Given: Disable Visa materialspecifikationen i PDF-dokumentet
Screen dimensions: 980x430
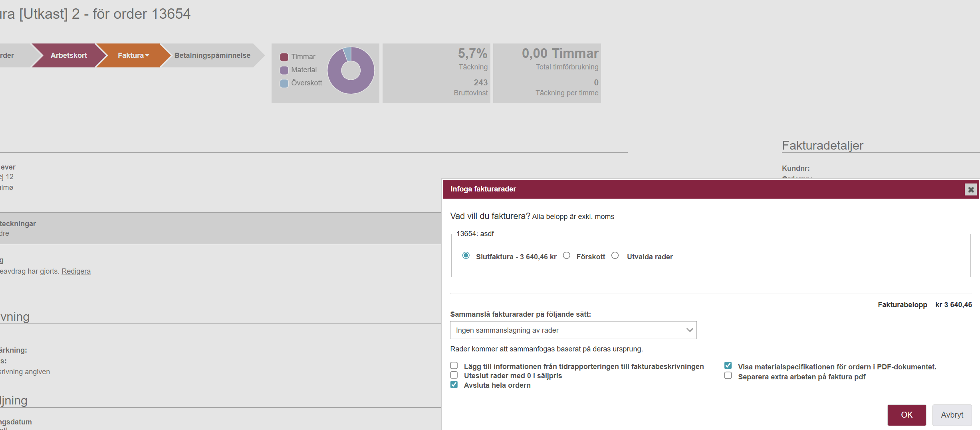Looking at the screenshot, I should pyautogui.click(x=728, y=366).
